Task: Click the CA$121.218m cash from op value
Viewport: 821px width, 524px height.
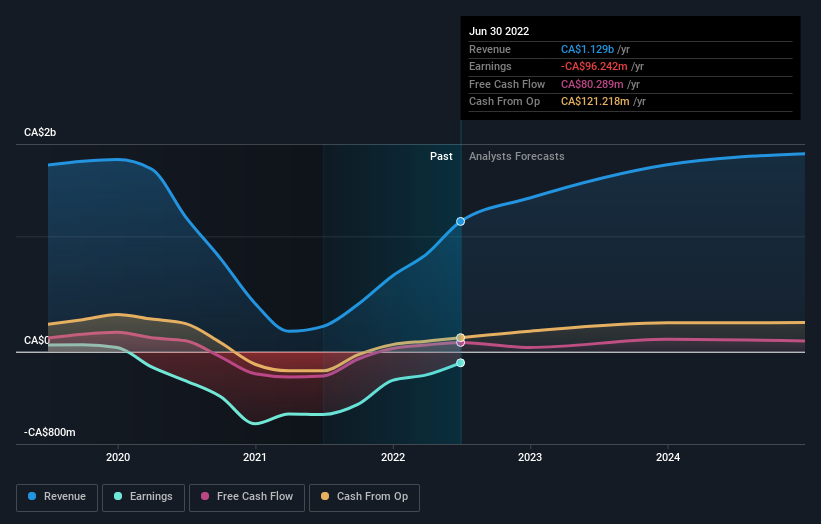Action: [x=595, y=102]
